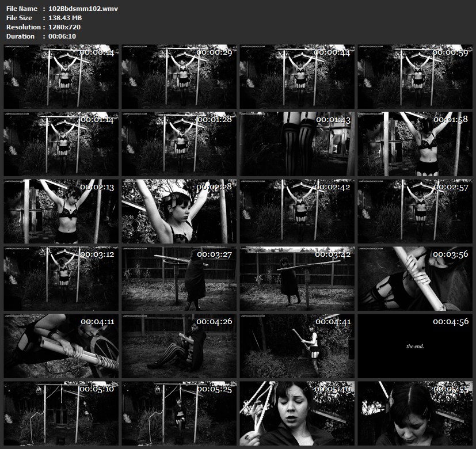Click the seated-on-grass frame at 00:04:26

[179, 346]
